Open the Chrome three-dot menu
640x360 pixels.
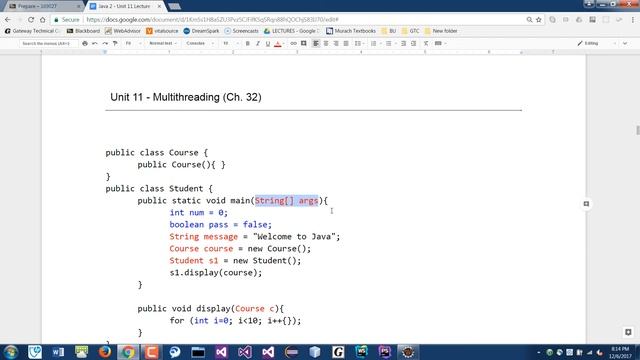tap(633, 20)
